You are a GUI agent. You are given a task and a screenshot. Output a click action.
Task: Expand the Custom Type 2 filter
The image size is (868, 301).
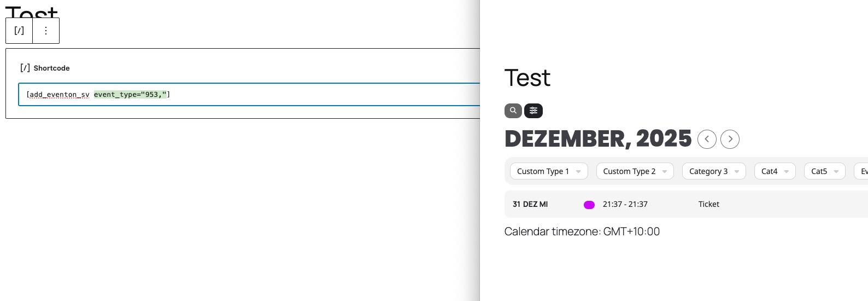635,171
